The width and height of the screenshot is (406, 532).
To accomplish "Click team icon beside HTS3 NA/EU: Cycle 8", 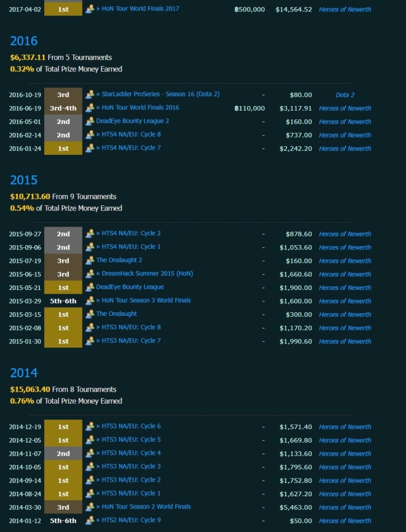I will pos(89,327).
